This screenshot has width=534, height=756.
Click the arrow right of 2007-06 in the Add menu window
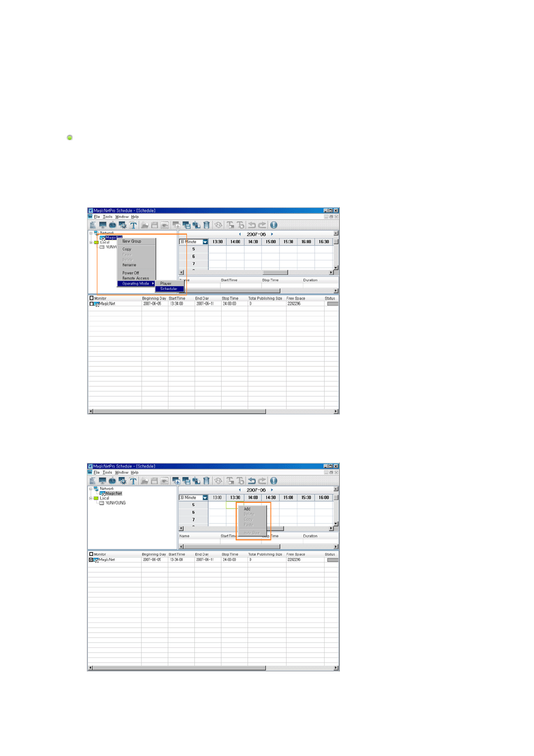point(272,490)
